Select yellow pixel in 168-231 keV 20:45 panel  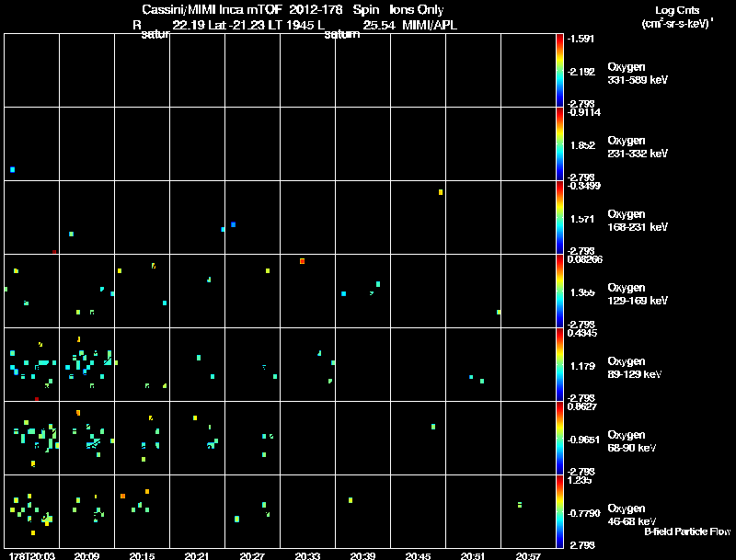tap(441, 192)
